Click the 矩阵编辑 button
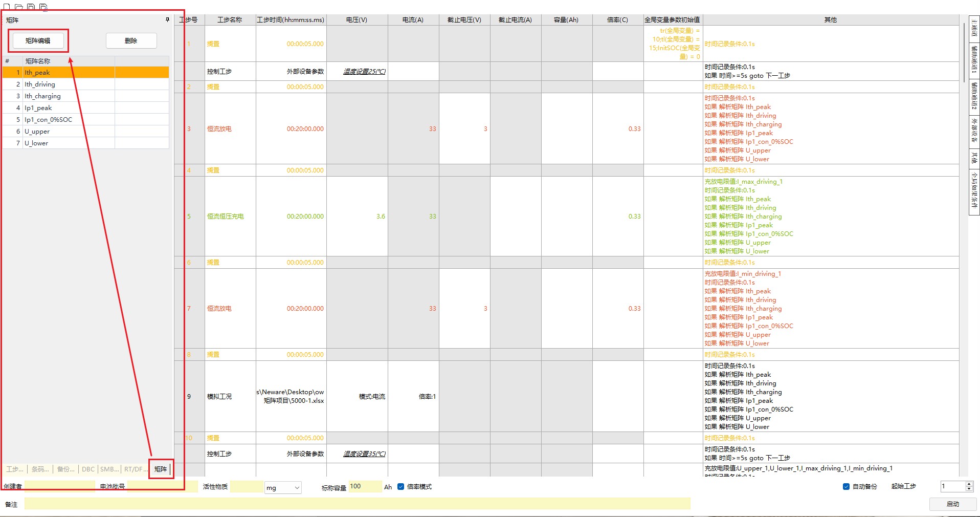Image resolution: width=980 pixels, height=517 pixels. click(38, 41)
